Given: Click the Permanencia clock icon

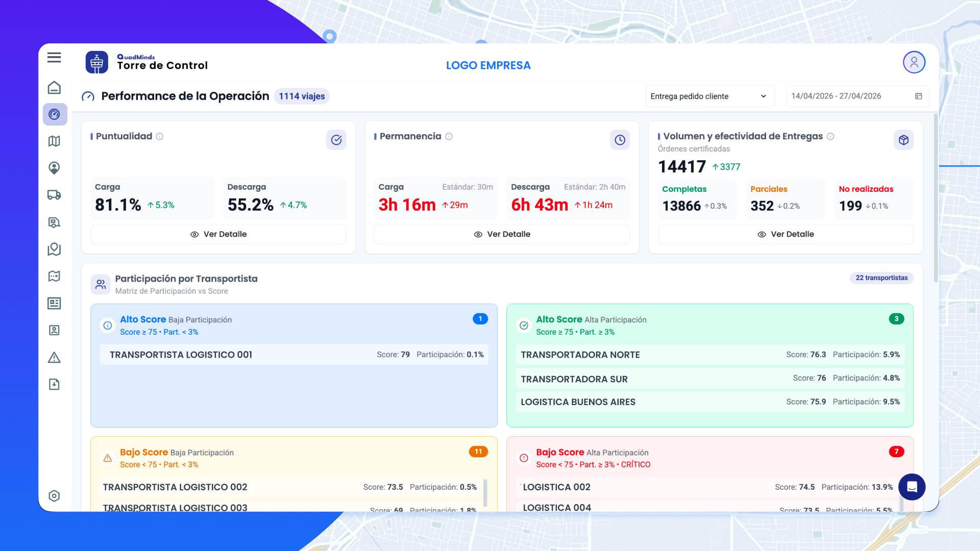Looking at the screenshot, I should [x=620, y=140].
